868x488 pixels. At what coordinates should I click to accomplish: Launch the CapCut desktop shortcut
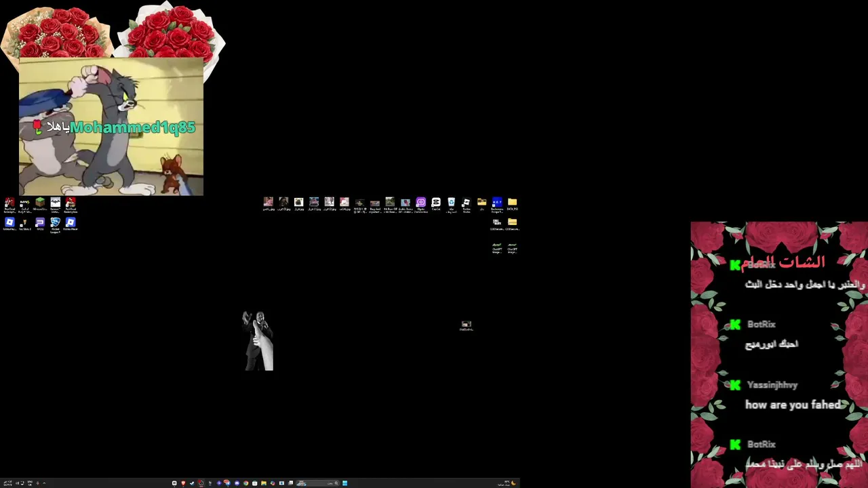pos(436,204)
